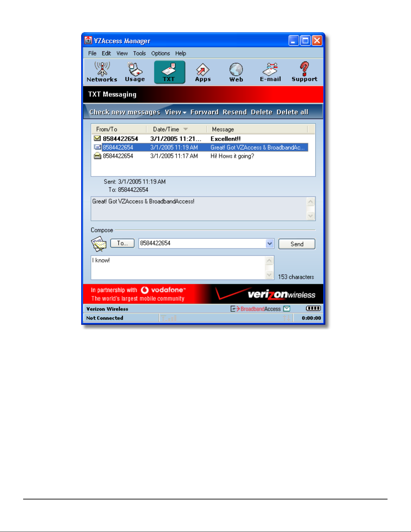Click Delete in message toolbar

[x=262, y=112]
